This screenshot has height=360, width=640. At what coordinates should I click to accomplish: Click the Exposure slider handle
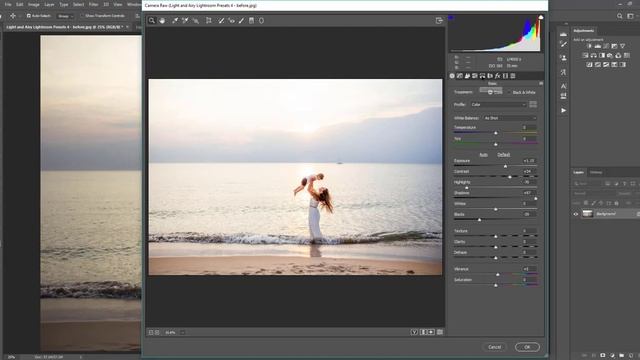click(505, 166)
